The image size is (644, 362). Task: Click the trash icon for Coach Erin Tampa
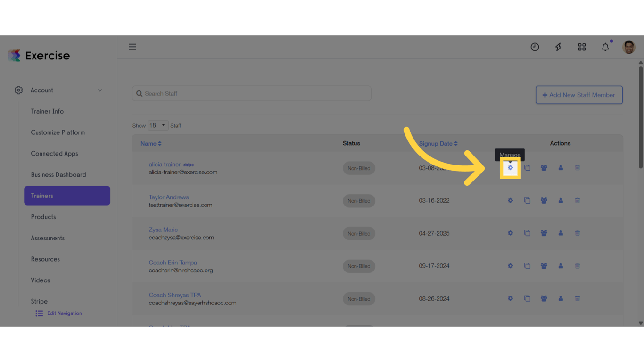[x=578, y=266]
